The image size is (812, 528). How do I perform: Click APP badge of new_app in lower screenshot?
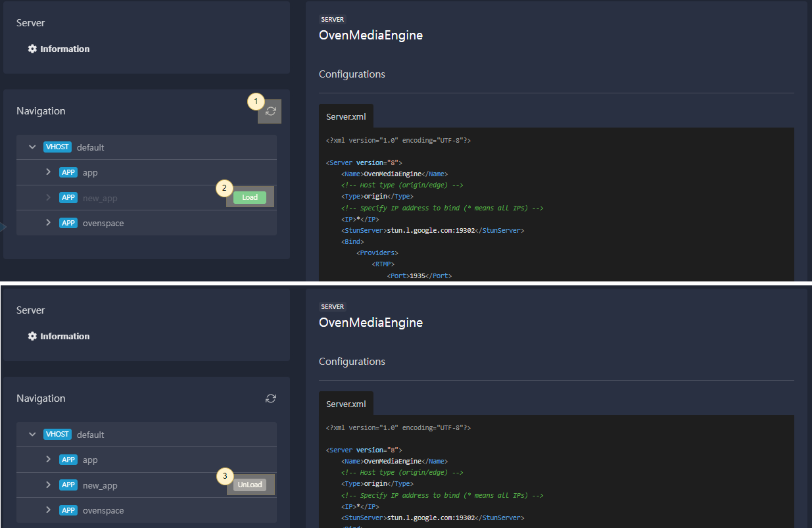68,485
